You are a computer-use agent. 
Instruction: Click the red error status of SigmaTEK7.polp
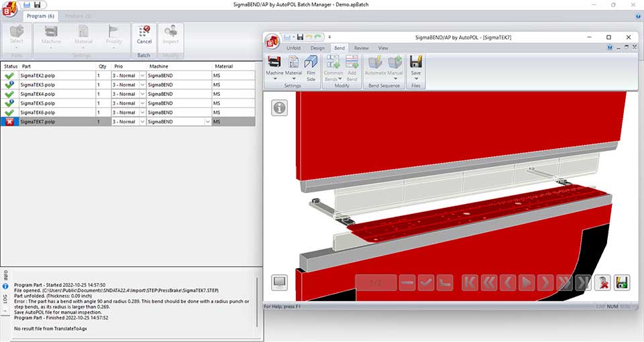(9, 122)
